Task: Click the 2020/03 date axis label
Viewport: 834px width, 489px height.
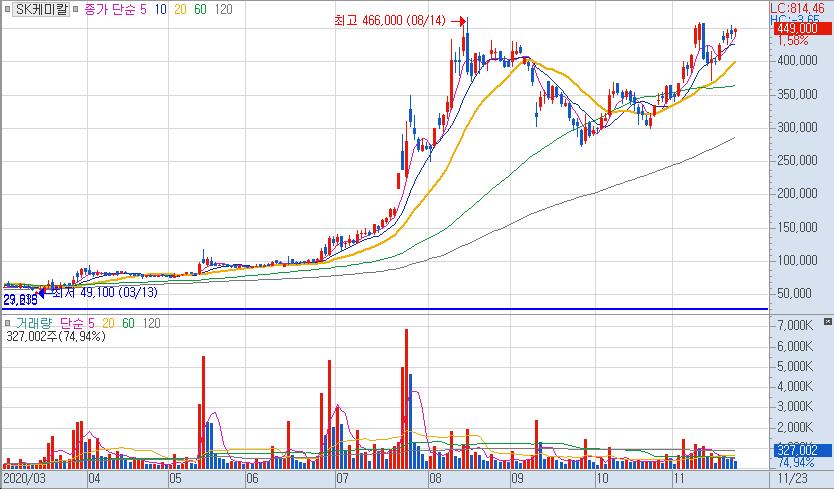Action: (x=24, y=478)
